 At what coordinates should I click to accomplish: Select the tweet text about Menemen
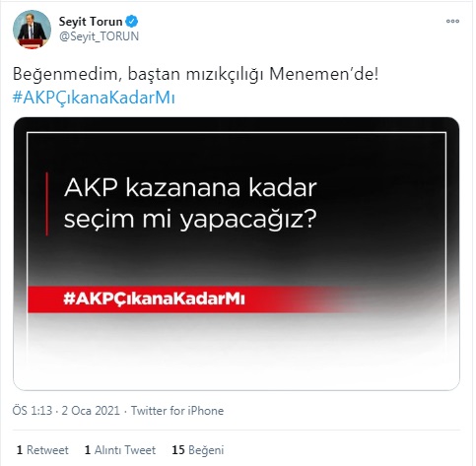point(195,74)
